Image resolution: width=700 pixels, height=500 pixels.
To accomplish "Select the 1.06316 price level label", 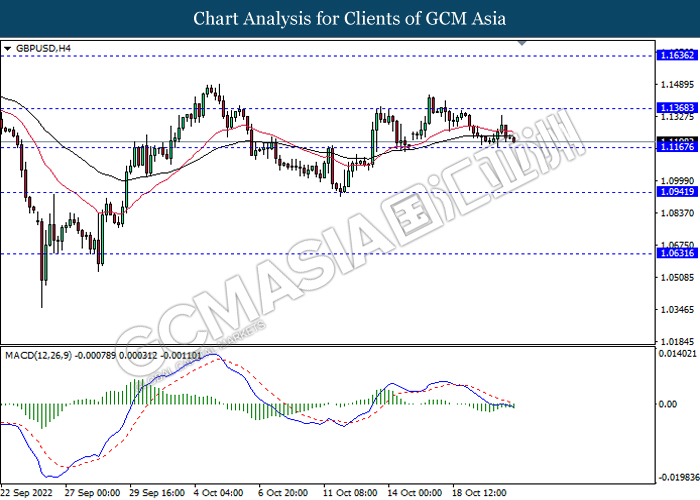I will [x=677, y=253].
